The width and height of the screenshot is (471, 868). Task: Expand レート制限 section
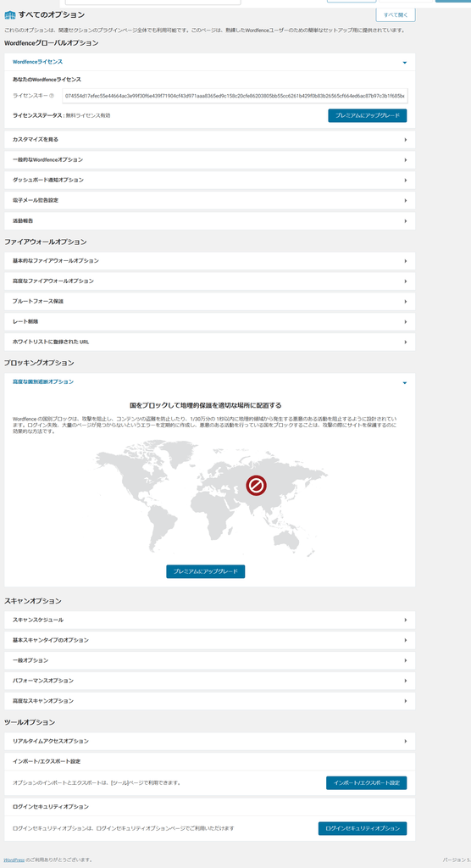210,321
